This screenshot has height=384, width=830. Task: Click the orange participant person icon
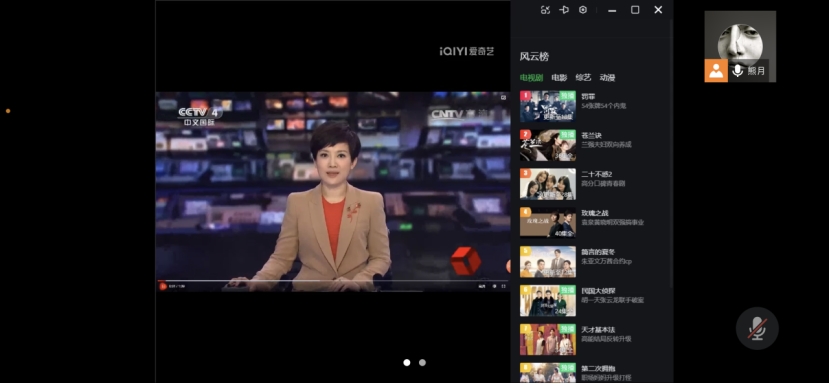point(716,70)
